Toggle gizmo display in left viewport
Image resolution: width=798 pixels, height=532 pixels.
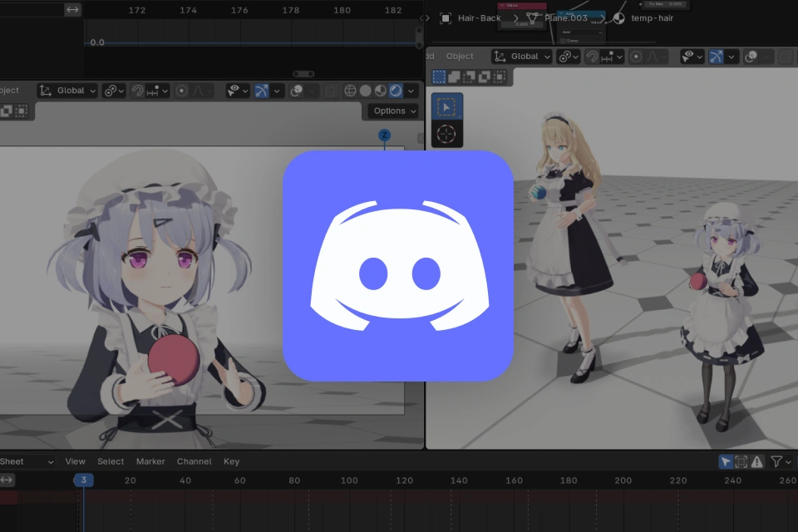pyautogui.click(x=262, y=91)
